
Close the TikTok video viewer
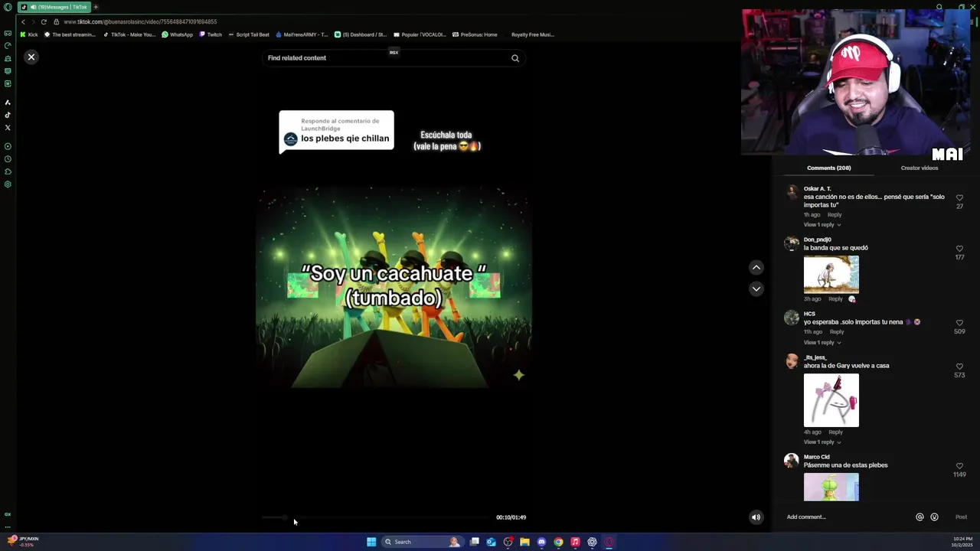tap(31, 57)
